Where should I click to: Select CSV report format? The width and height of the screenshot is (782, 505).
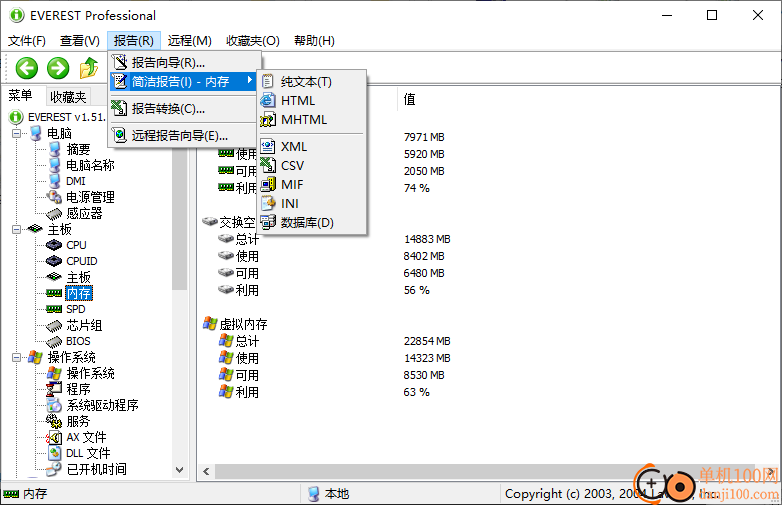312,165
